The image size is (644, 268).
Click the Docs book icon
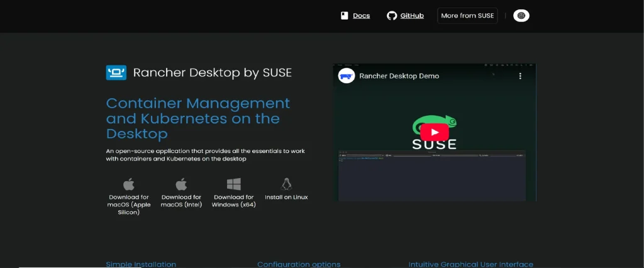[x=345, y=16]
